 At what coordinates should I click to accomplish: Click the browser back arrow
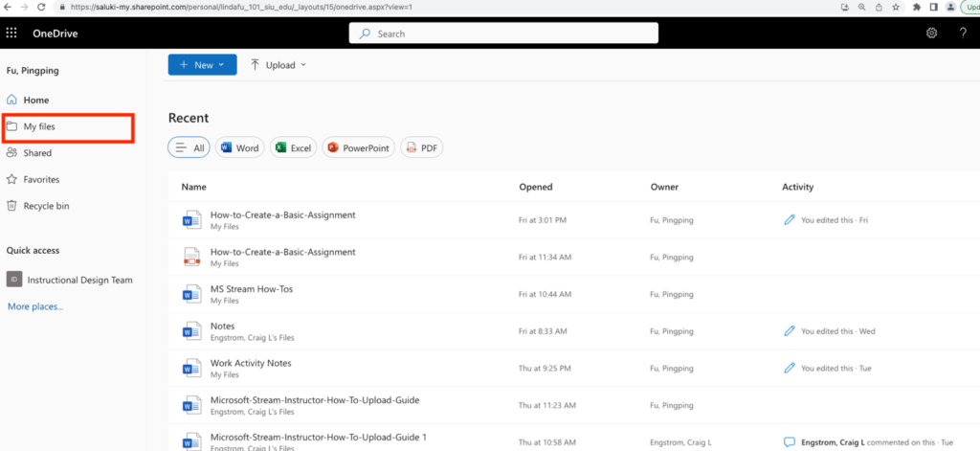point(8,7)
